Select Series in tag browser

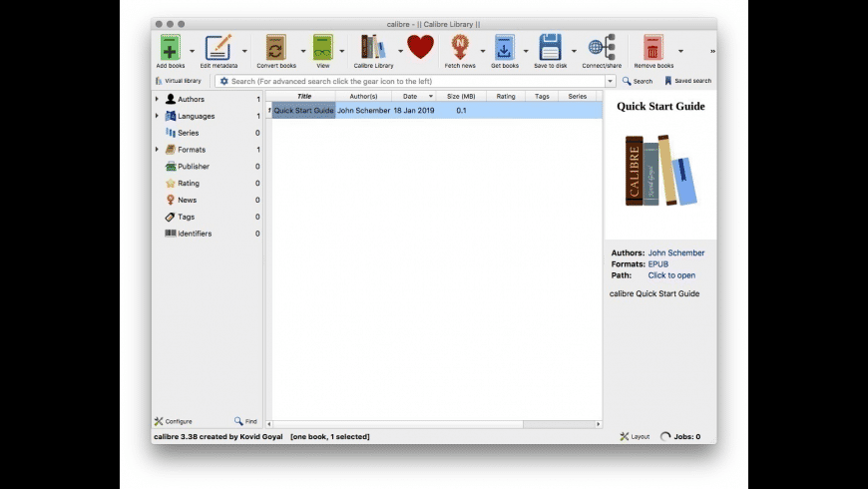click(x=189, y=133)
